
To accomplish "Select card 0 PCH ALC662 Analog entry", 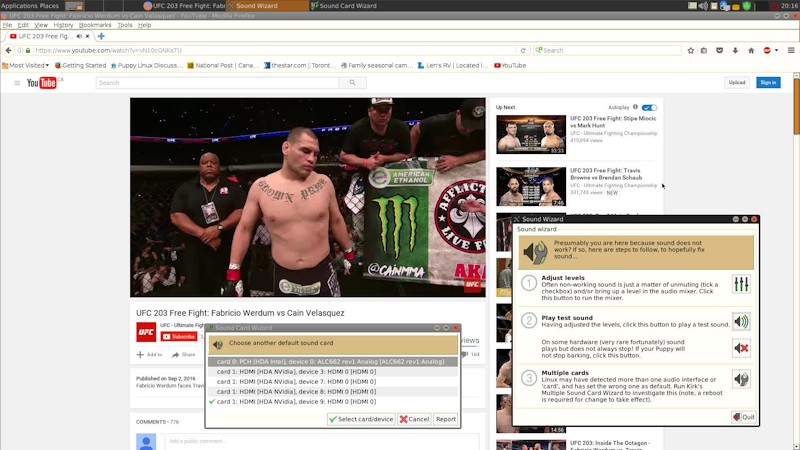I will pyautogui.click(x=333, y=362).
